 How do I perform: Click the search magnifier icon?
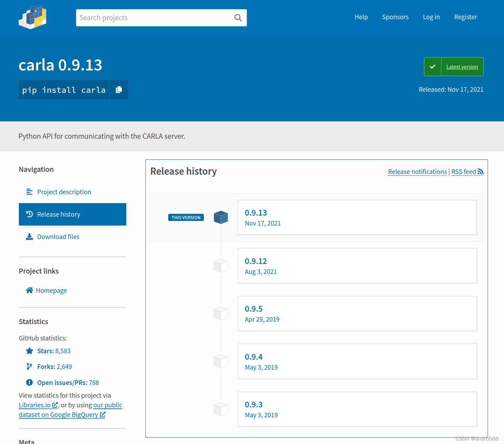point(238,18)
